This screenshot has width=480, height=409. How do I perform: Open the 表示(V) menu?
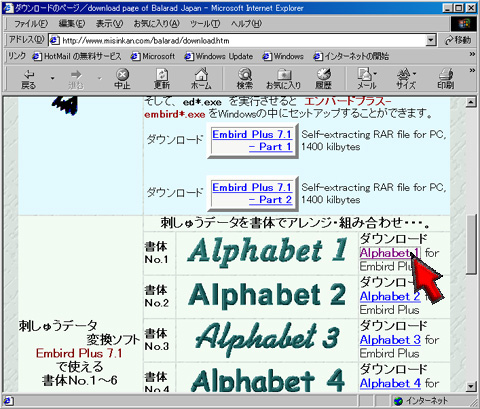(109, 24)
